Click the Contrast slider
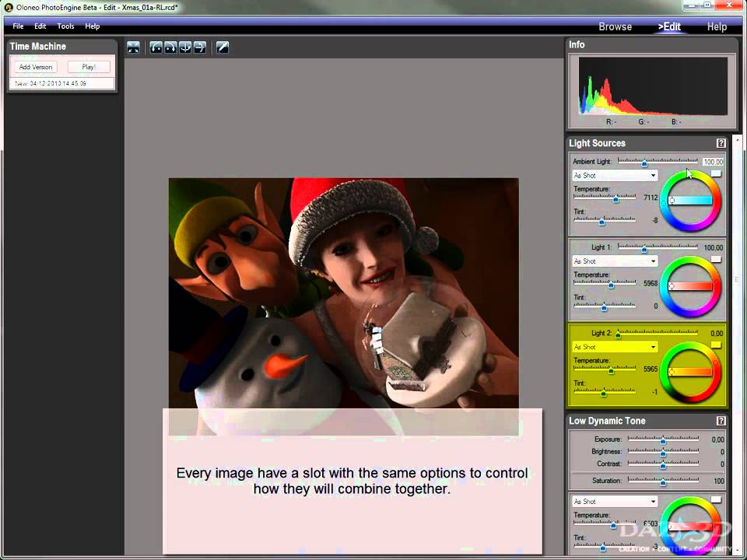 663,464
